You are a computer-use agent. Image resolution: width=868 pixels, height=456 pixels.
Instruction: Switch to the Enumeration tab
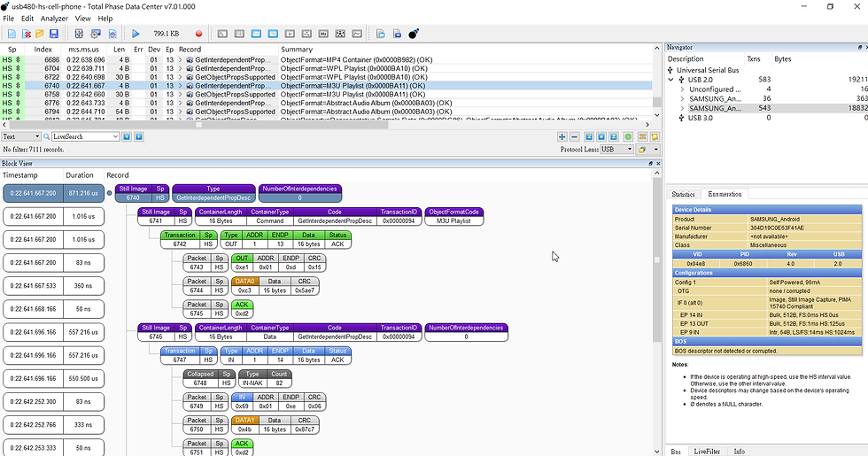[x=725, y=194]
